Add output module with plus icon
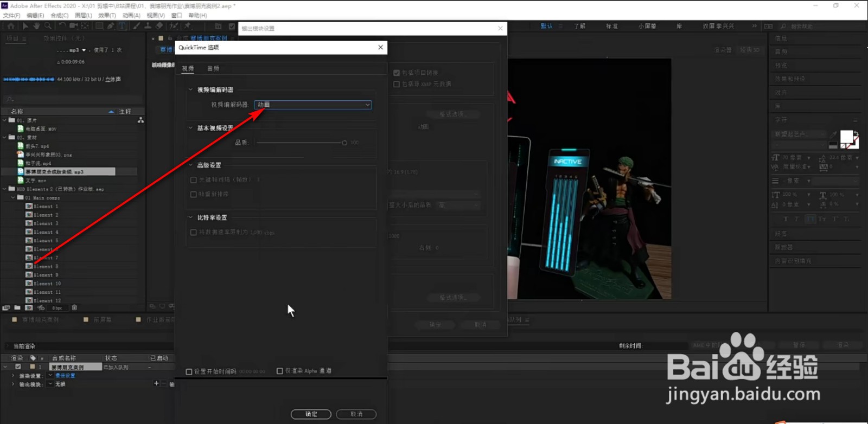The height and width of the screenshot is (424, 868). click(156, 383)
